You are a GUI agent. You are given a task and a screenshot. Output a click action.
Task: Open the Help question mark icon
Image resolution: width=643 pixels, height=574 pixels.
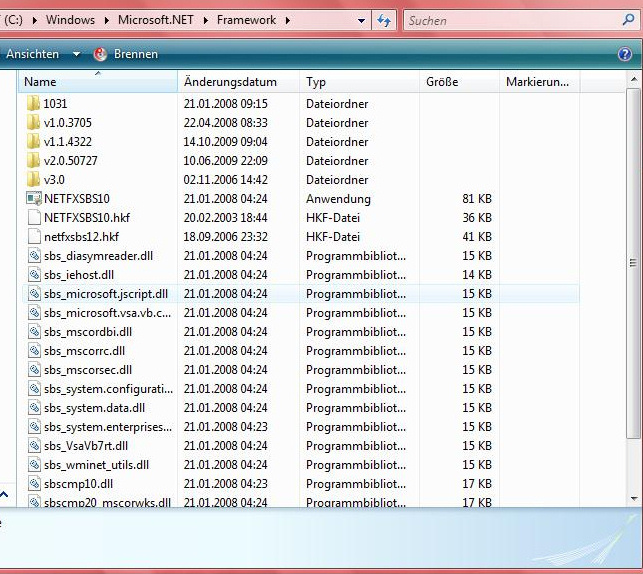pyautogui.click(x=625, y=54)
